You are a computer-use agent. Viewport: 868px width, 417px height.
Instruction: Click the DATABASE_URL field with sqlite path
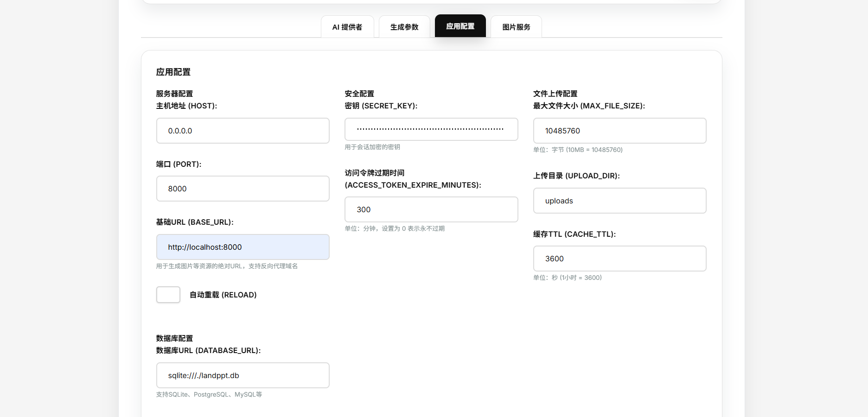243,375
